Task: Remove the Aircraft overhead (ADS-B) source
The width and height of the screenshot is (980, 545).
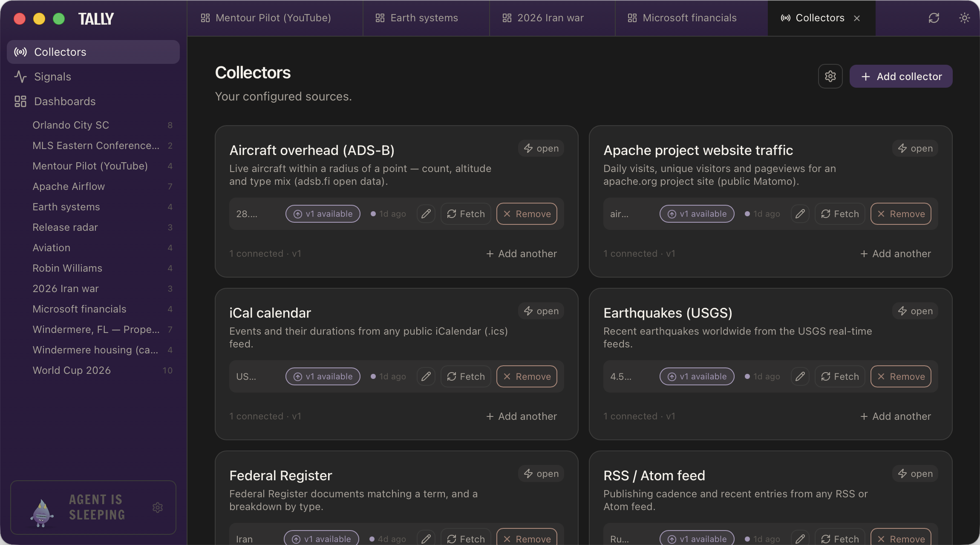Action: coord(527,214)
